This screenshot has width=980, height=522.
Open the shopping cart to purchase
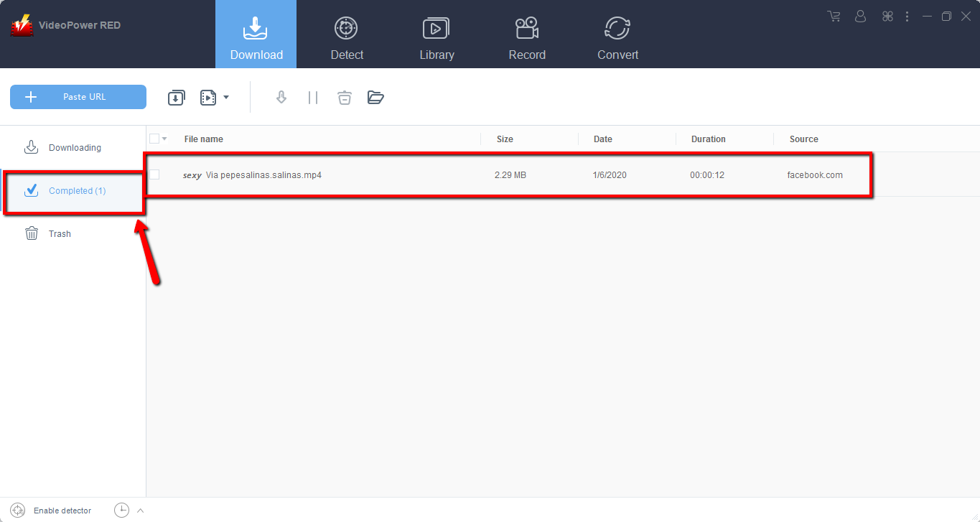click(x=833, y=16)
